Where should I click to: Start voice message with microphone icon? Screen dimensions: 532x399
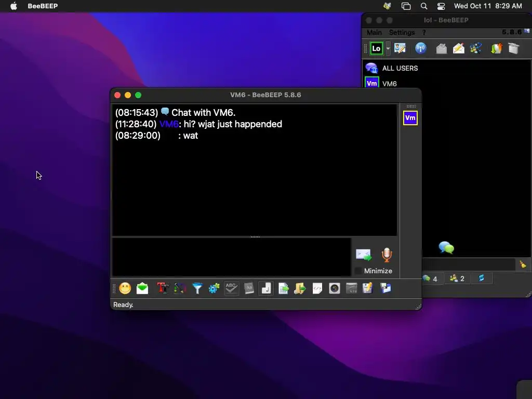click(387, 255)
